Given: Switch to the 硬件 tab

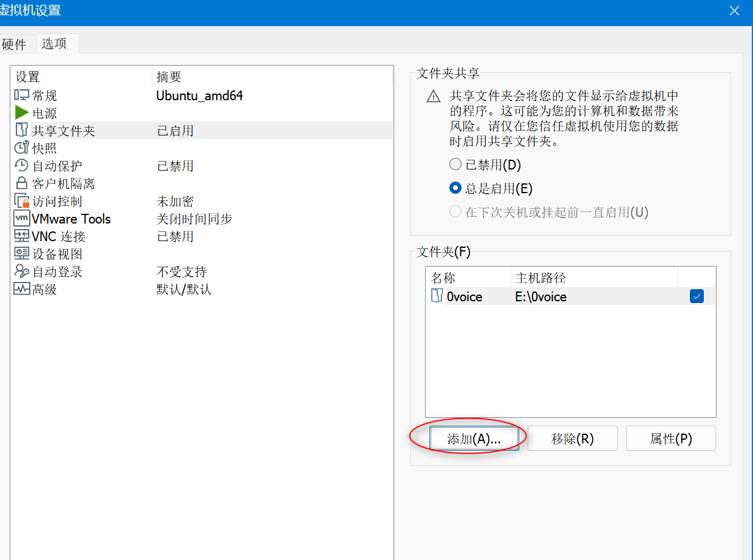Looking at the screenshot, I should (14, 44).
